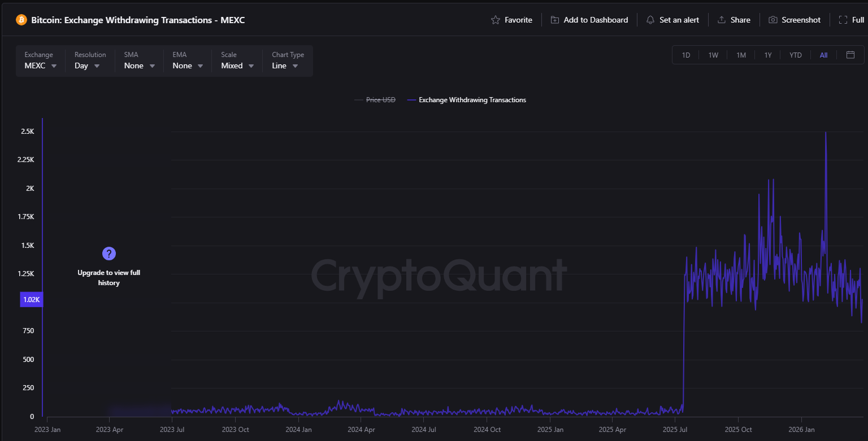This screenshot has height=441, width=868.
Task: Click the Favorite button label
Action: (518, 20)
